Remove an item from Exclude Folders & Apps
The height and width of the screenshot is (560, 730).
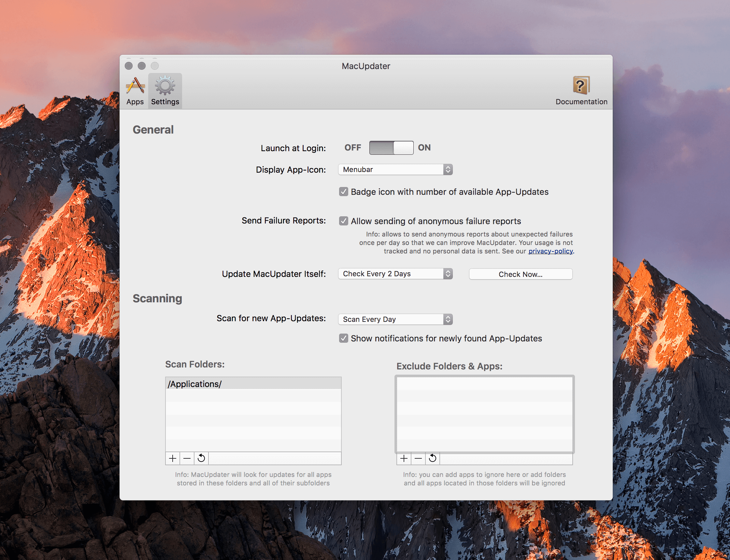418,458
